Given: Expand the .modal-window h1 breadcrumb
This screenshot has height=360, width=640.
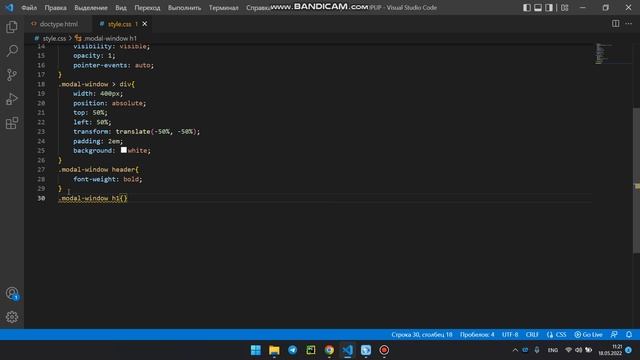Looking at the screenshot, I should [x=106, y=38].
